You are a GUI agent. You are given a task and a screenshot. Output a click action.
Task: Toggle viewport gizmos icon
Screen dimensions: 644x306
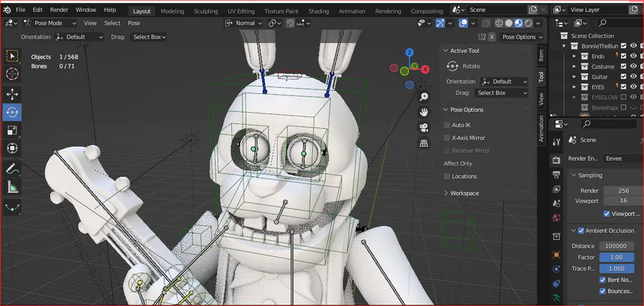point(440,24)
